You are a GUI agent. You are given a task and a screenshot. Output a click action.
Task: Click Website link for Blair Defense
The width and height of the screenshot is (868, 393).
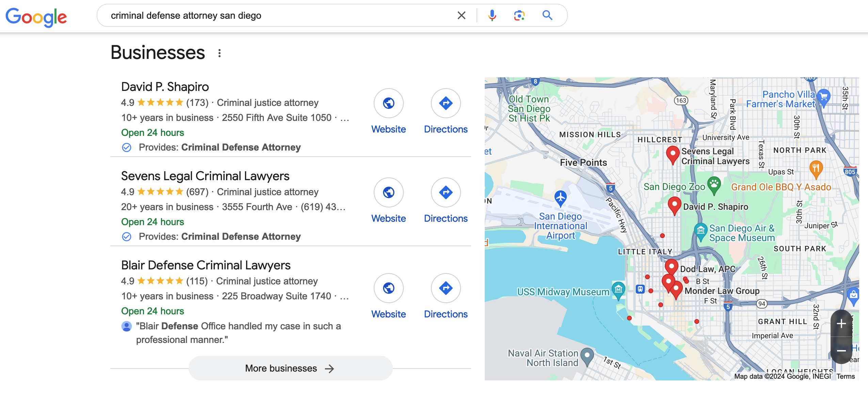[388, 314]
